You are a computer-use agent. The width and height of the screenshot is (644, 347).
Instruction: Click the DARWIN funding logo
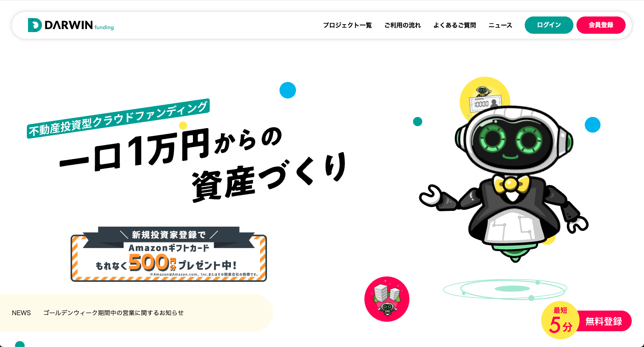(x=71, y=25)
